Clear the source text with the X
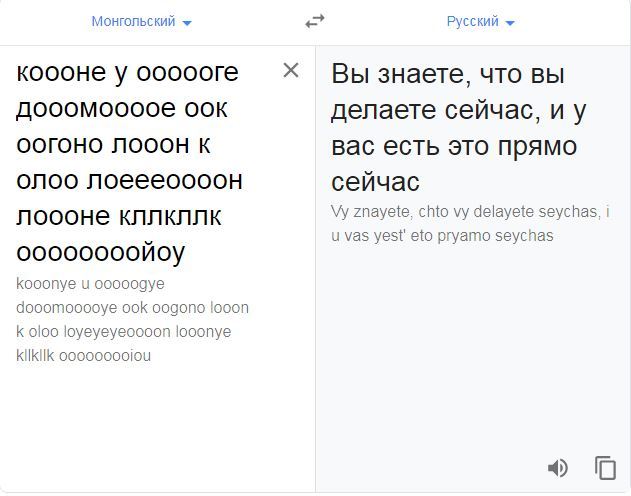 click(291, 70)
